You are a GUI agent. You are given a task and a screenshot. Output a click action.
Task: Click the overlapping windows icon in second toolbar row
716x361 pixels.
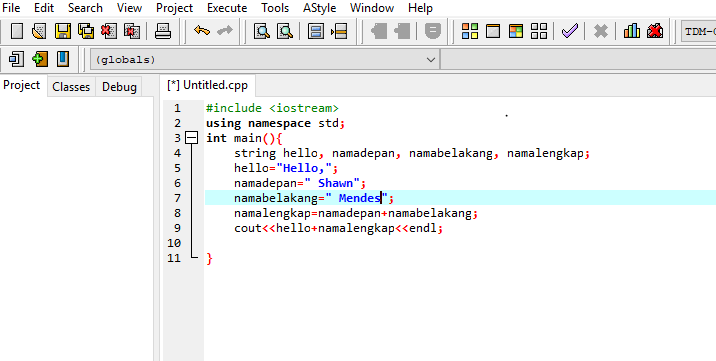(16, 59)
